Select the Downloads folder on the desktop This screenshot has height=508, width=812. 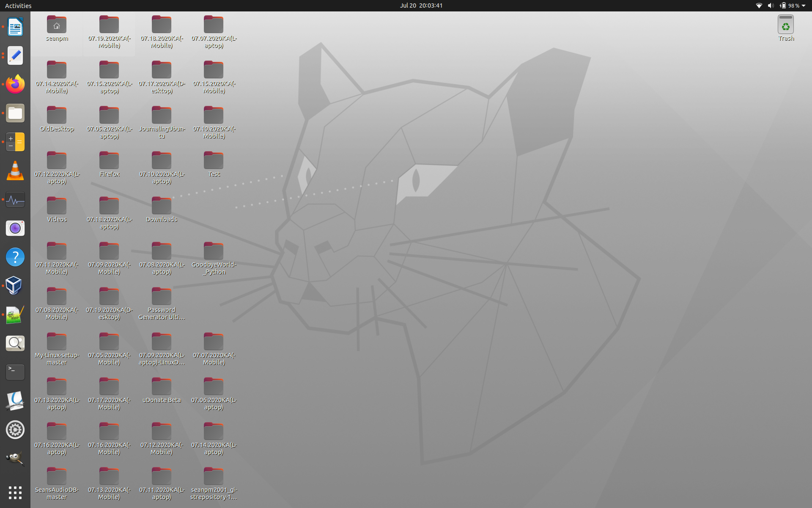click(x=162, y=210)
